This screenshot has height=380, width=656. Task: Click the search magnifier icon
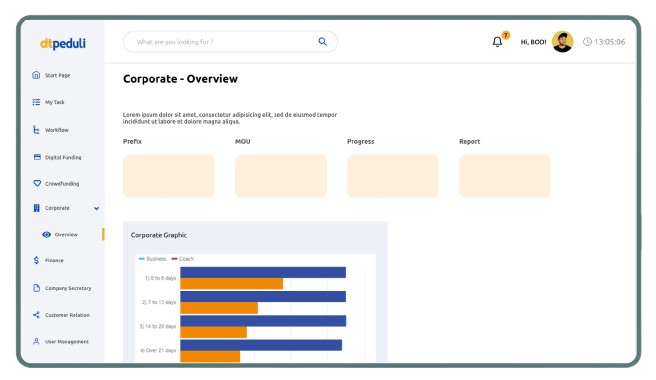(323, 41)
